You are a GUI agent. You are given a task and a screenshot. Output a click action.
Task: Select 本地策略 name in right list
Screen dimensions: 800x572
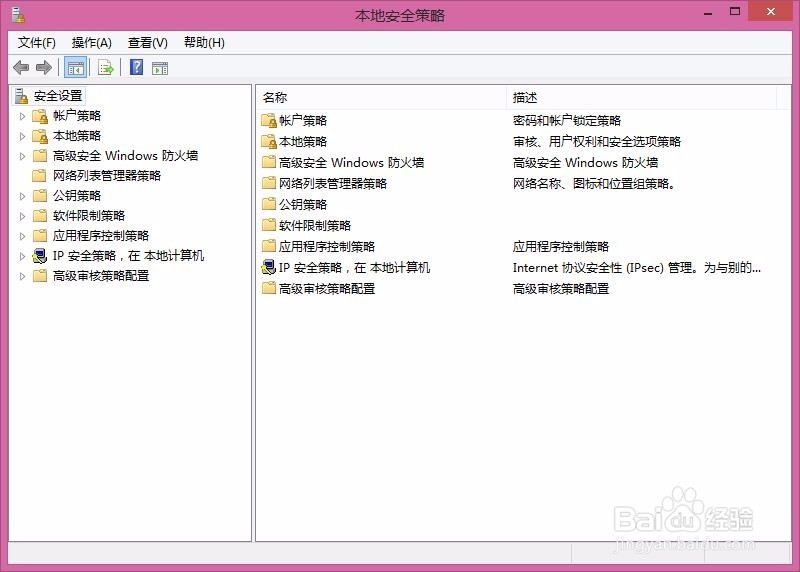point(303,141)
